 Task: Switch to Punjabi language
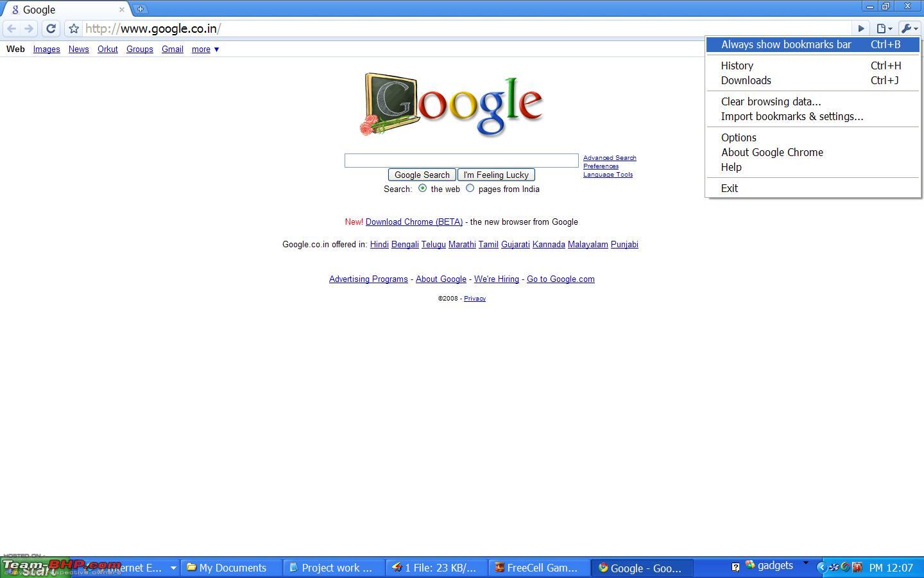coord(624,245)
